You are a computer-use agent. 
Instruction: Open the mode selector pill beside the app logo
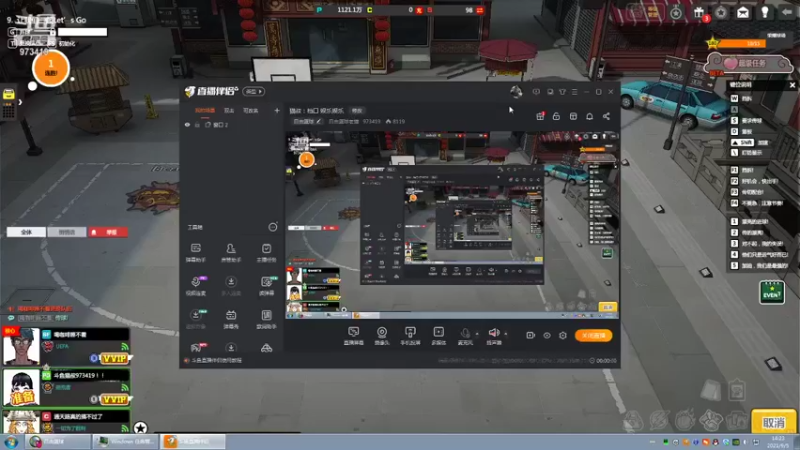254,91
